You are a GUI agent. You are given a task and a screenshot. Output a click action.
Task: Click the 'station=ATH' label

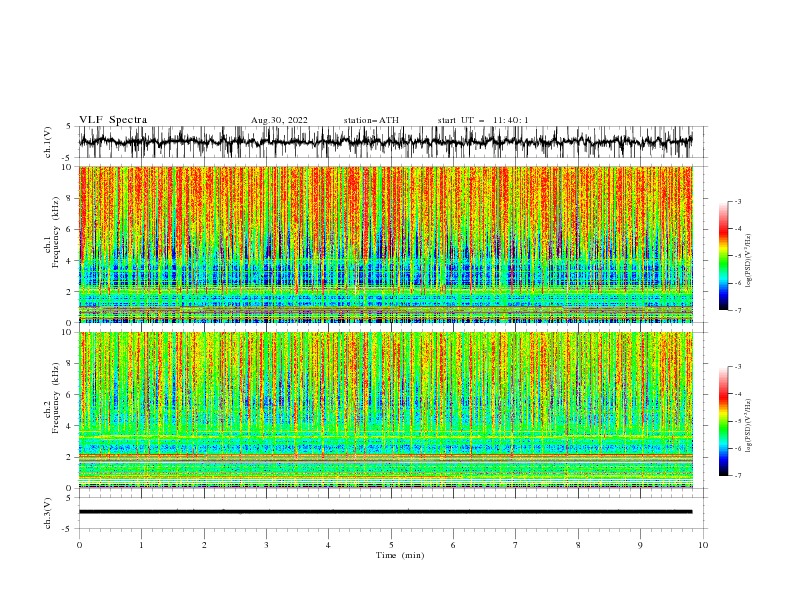(x=371, y=120)
